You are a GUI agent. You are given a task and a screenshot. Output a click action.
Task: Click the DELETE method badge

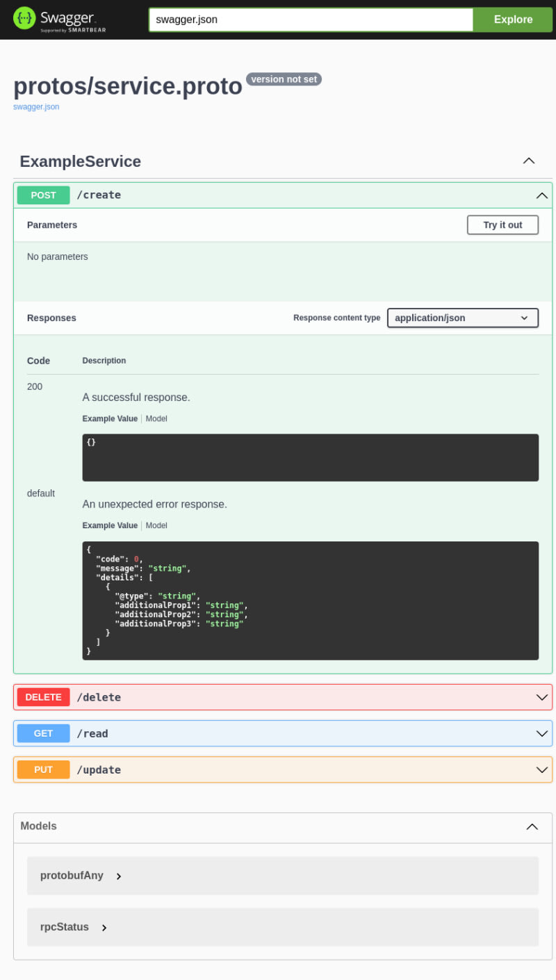point(44,697)
